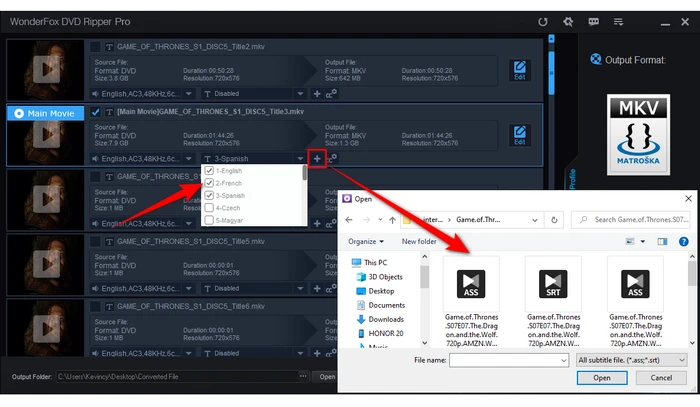Screen dimensions: 700x407
Task: Add subtitle with plus icon on Title5 row
Action: (317, 288)
